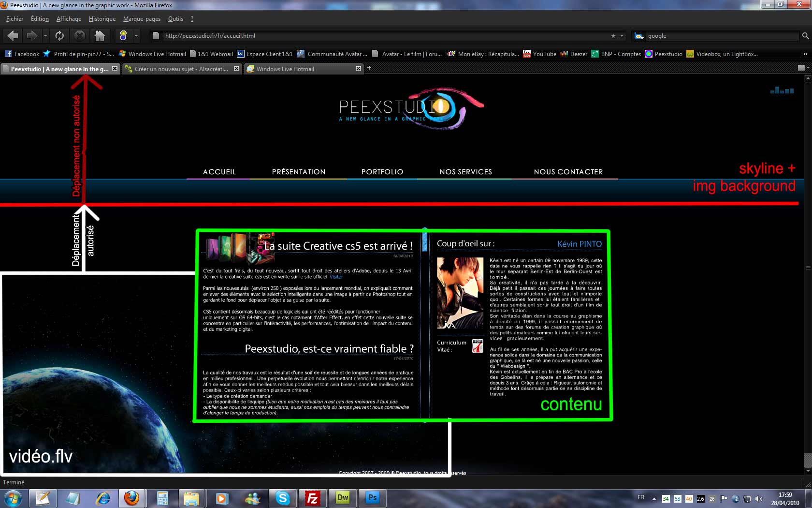Go to the Home page icon
This screenshot has width=812, height=508.
(x=100, y=36)
